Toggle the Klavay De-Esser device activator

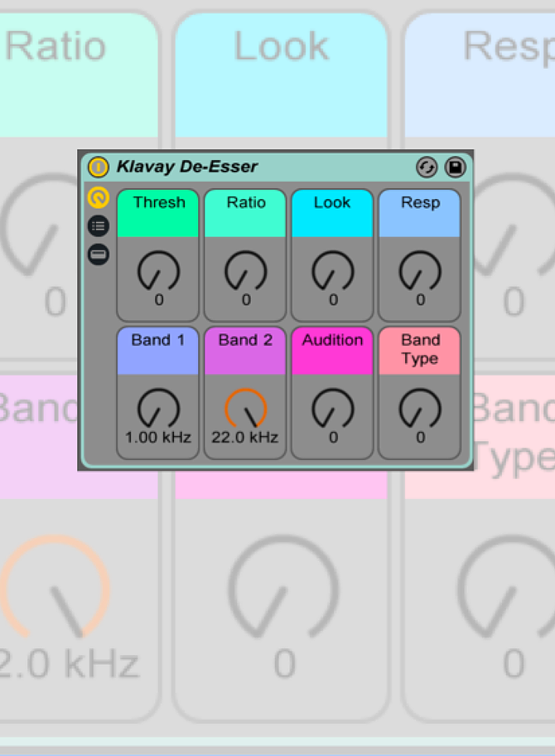pyautogui.click(x=99, y=167)
